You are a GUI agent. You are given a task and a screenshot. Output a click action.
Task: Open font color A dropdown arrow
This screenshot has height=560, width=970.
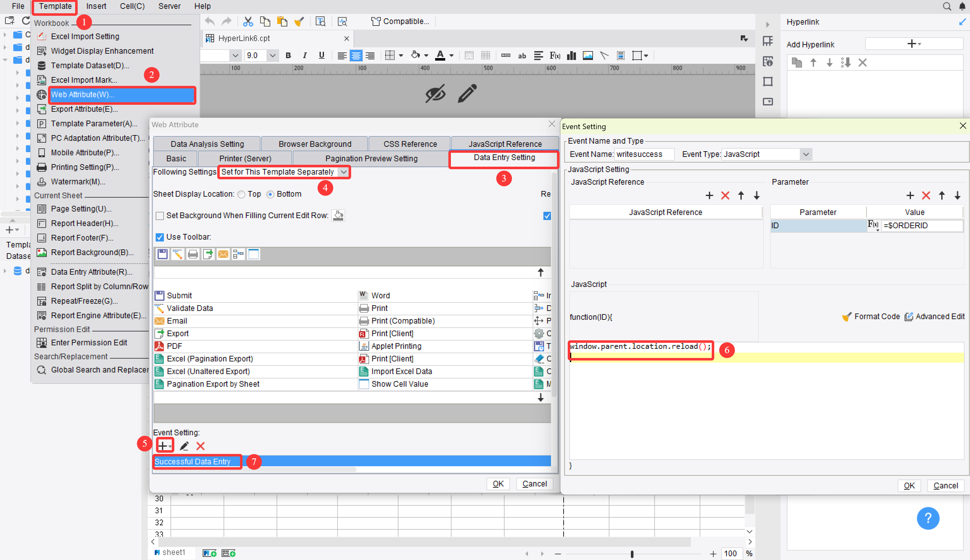click(452, 56)
